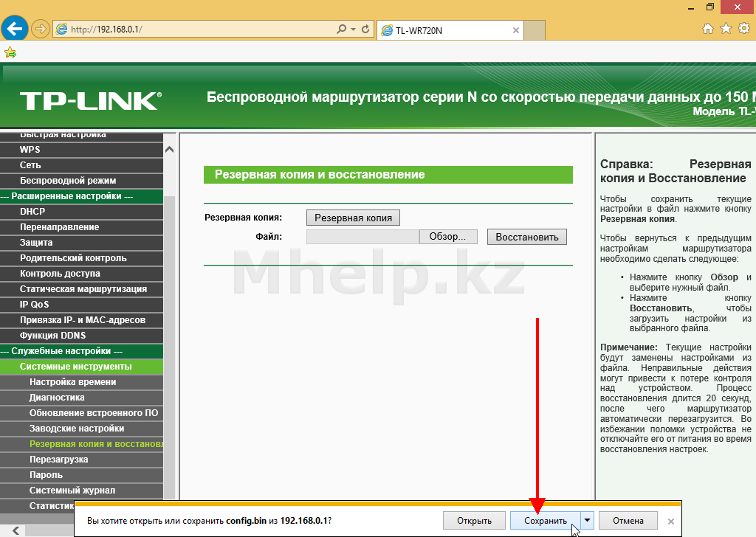Open Favorites star icon in the top right
This screenshot has width=756, height=537.
pyautogui.click(x=726, y=29)
